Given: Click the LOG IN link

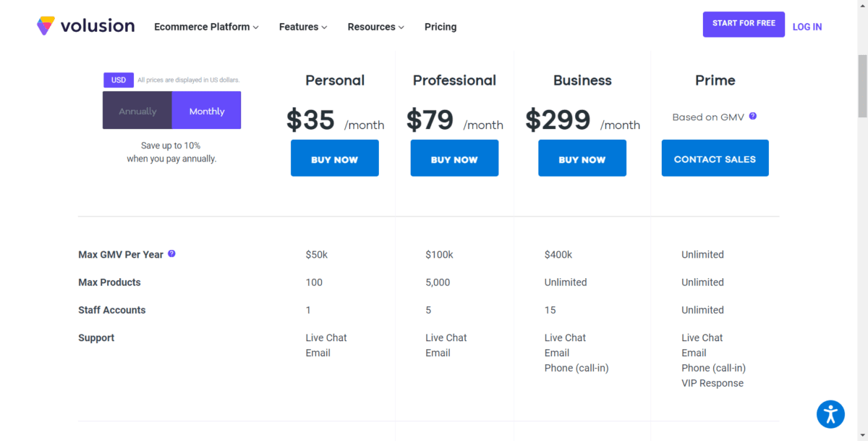Looking at the screenshot, I should (x=807, y=27).
